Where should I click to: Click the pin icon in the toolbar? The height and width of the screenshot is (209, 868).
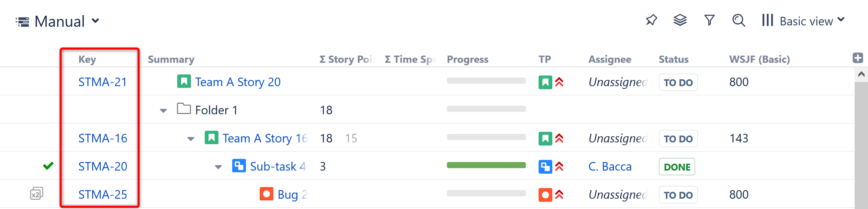[651, 20]
